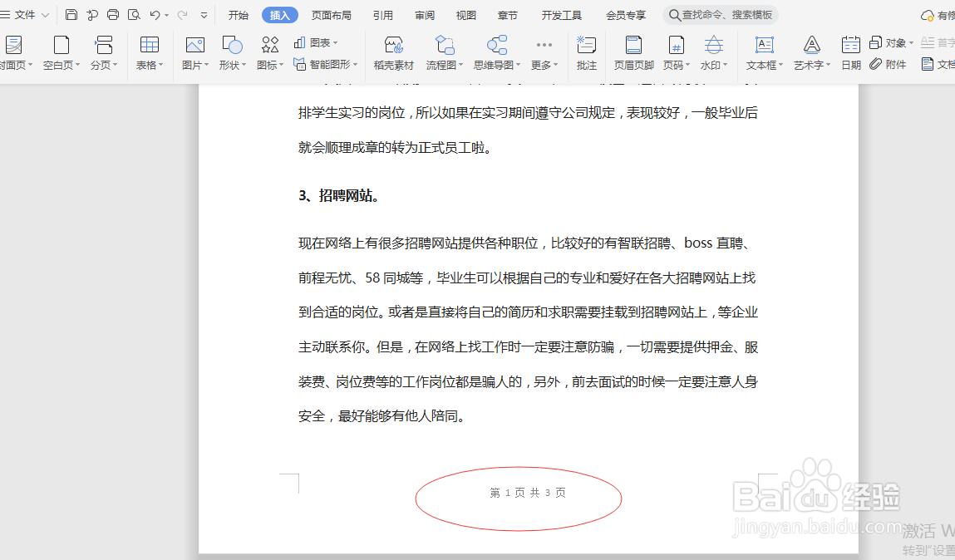Click the 艺术字 word art icon
Image resolution: width=955 pixels, height=560 pixels.
point(812,45)
